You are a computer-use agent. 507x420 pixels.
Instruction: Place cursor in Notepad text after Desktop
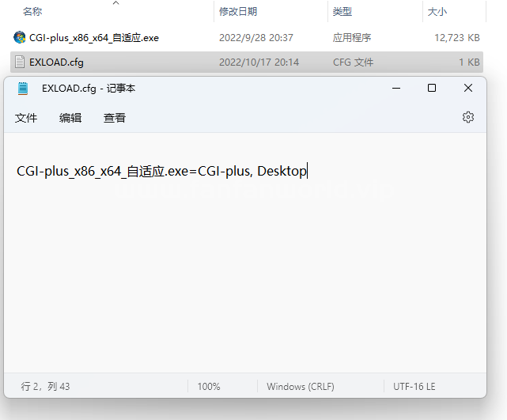point(307,171)
